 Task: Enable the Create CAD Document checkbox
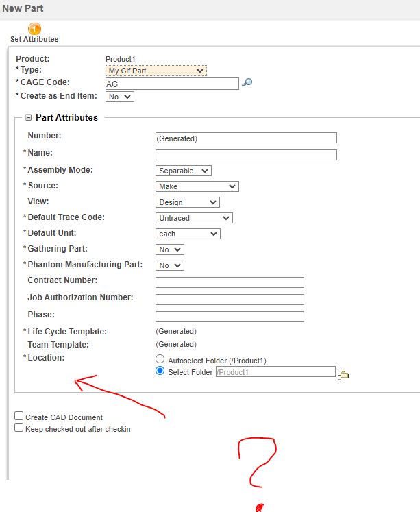click(19, 416)
